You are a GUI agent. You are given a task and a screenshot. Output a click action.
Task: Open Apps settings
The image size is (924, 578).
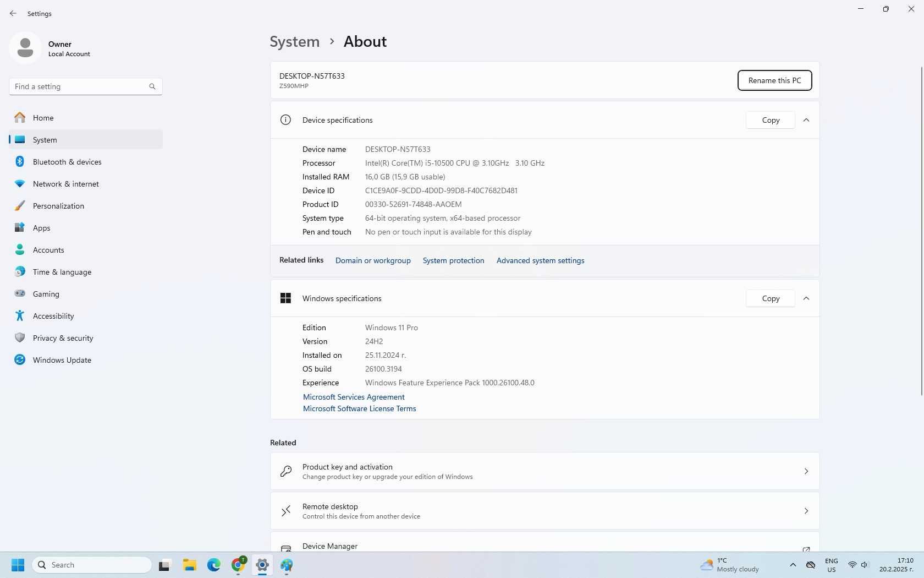[x=86, y=228]
